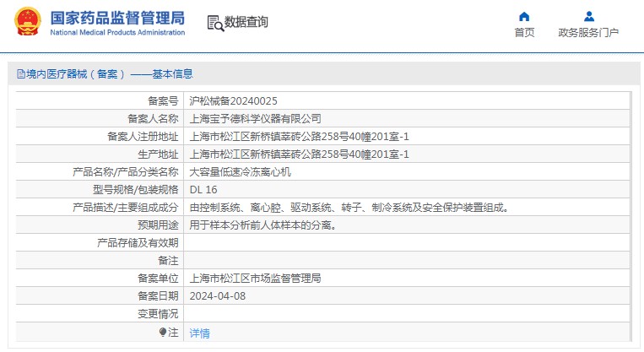
Task: Click the 生产地址 address value
Action: click(299, 154)
